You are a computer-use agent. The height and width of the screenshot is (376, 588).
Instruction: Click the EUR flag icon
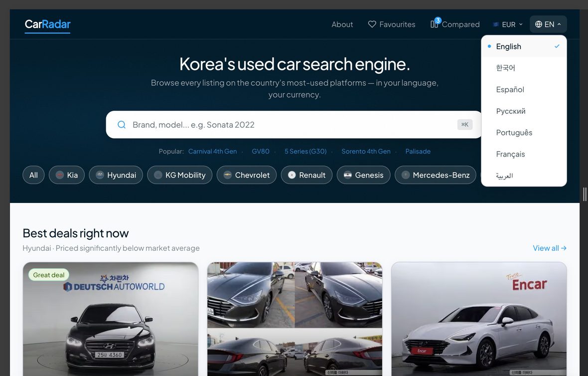pos(496,24)
